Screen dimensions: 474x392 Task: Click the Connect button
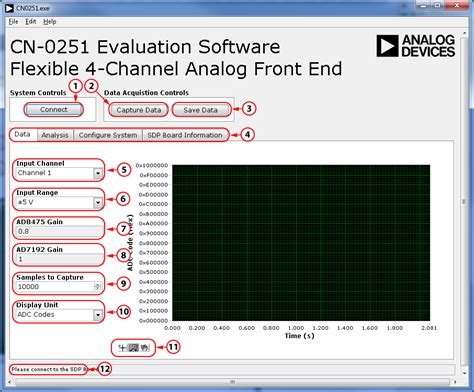point(53,110)
